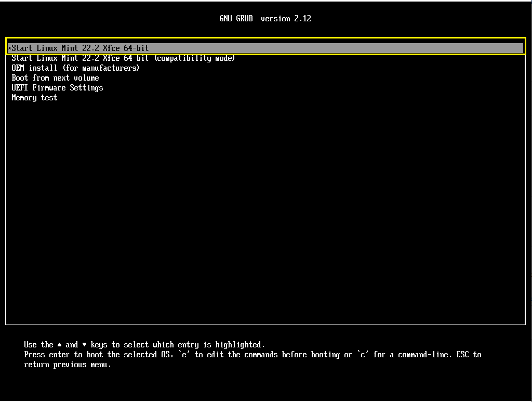Open UEFI Firmware Settings
This screenshot has height=402, width=532.
pos(57,87)
